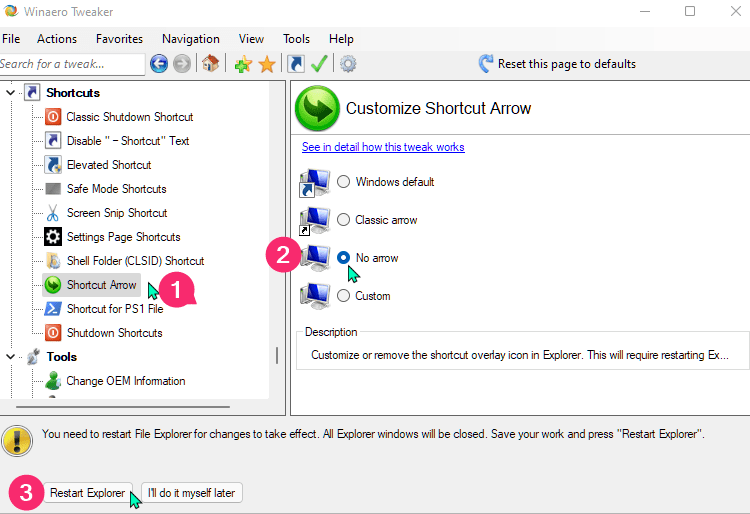
Task: Open the Navigation menu
Action: pos(191,39)
